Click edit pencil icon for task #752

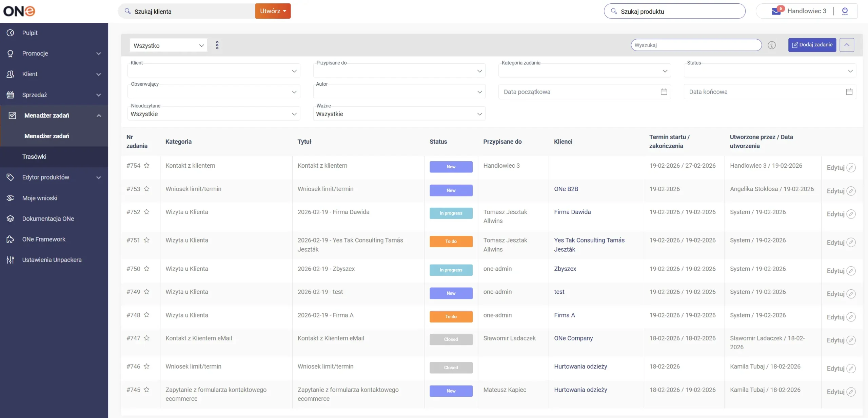851,214
